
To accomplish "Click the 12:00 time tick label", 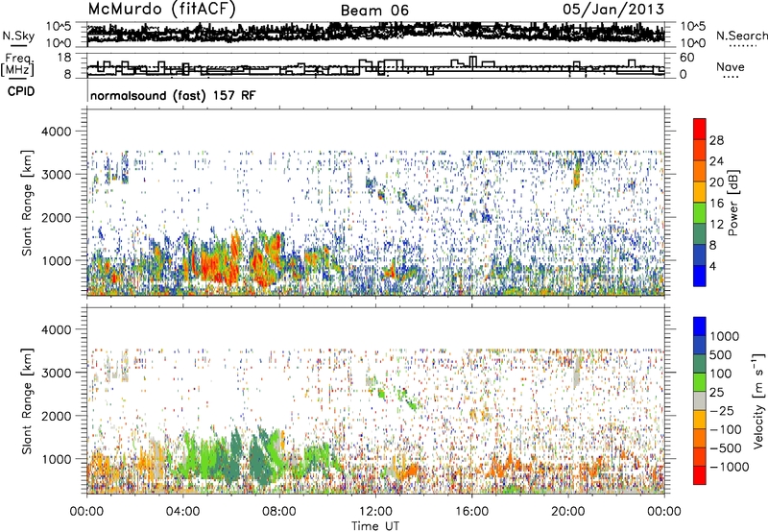I will (375, 512).
